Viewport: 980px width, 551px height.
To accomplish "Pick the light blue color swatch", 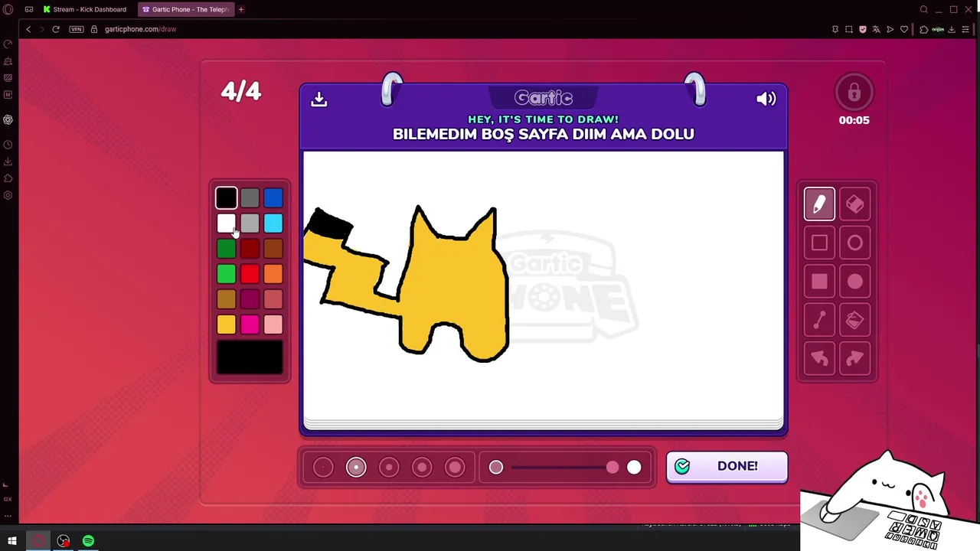I will (x=273, y=223).
